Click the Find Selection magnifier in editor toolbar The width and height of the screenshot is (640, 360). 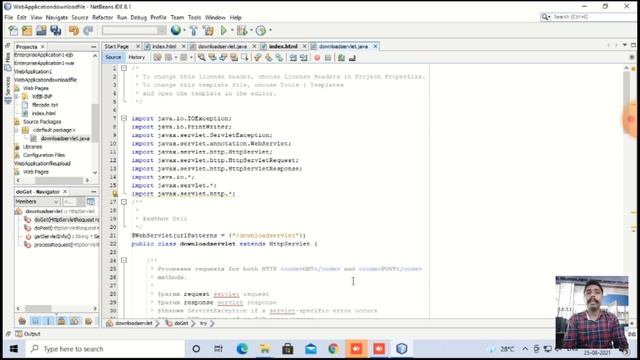coord(202,58)
